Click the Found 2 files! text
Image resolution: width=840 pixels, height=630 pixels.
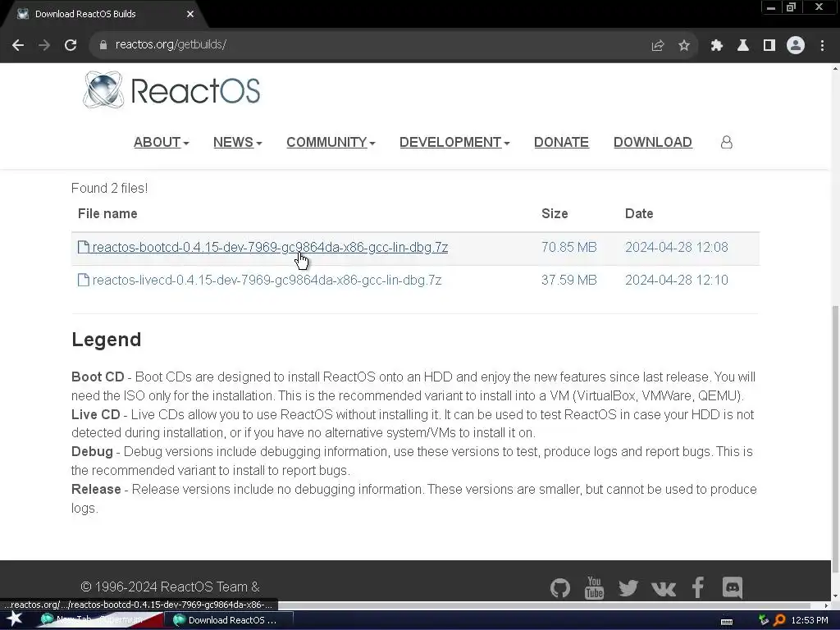coord(109,188)
